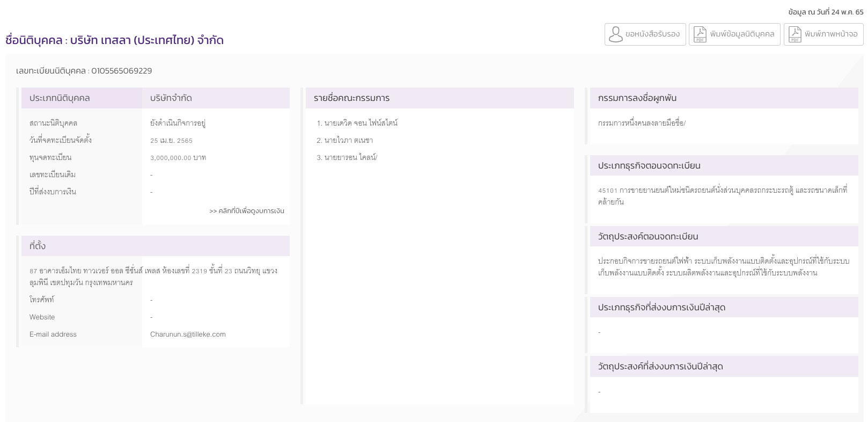Select the address text starting with 87 อาคารเอ็มไทย
The height and width of the screenshot is (422, 868).
pos(153,277)
